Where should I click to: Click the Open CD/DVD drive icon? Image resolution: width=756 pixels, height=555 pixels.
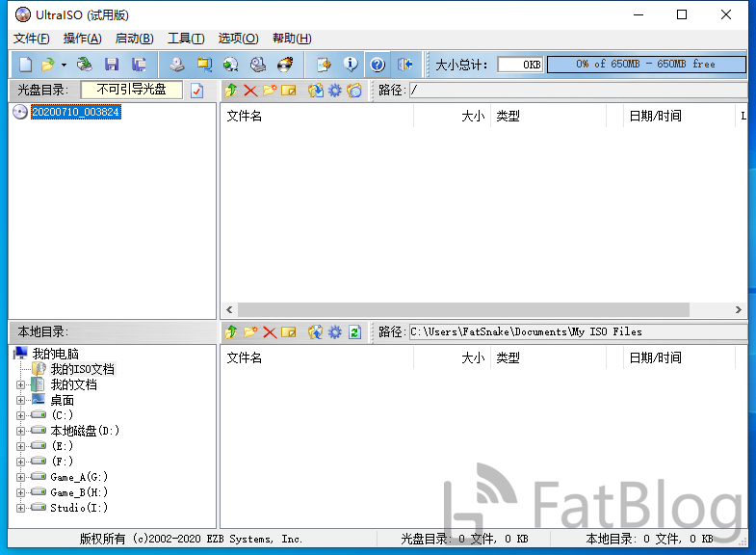coord(85,65)
